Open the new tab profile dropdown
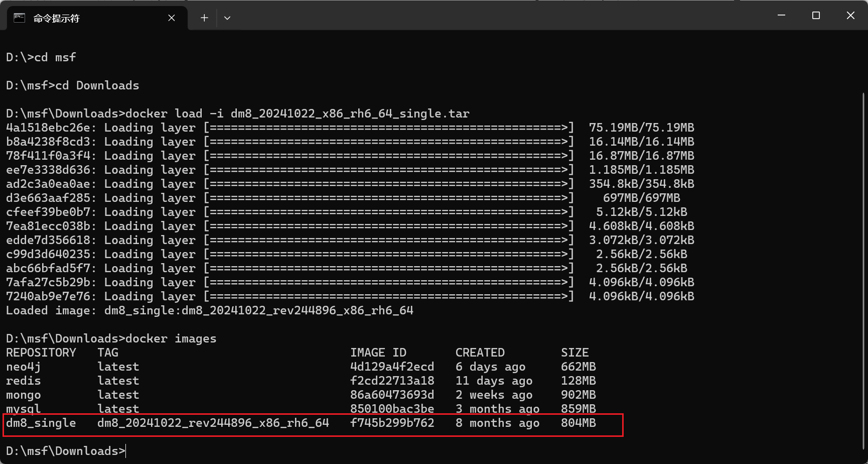This screenshot has height=464, width=868. pos(227,18)
